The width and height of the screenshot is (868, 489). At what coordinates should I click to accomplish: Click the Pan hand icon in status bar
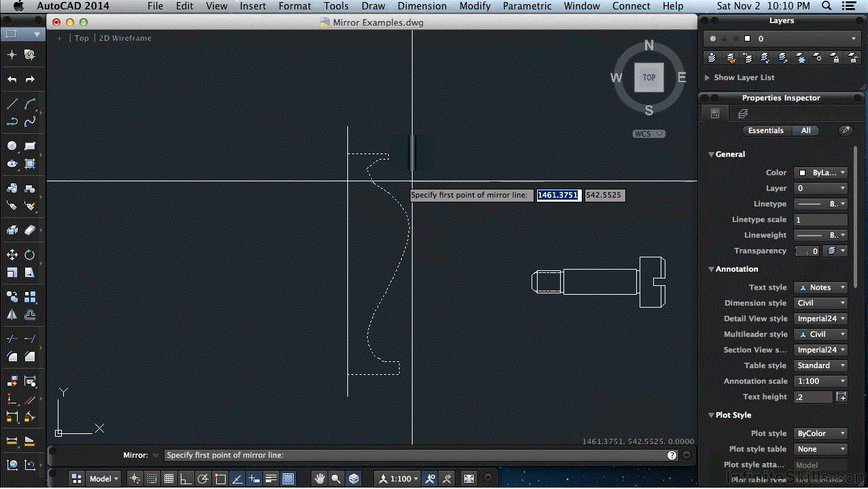coord(319,479)
